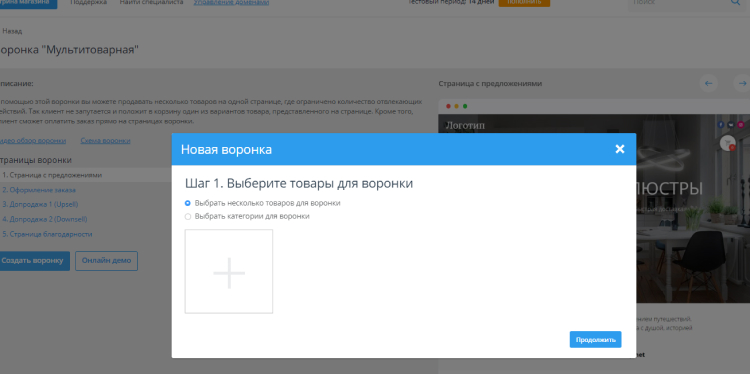
Task: Click the orange Пополнить button
Action: click(x=524, y=2)
